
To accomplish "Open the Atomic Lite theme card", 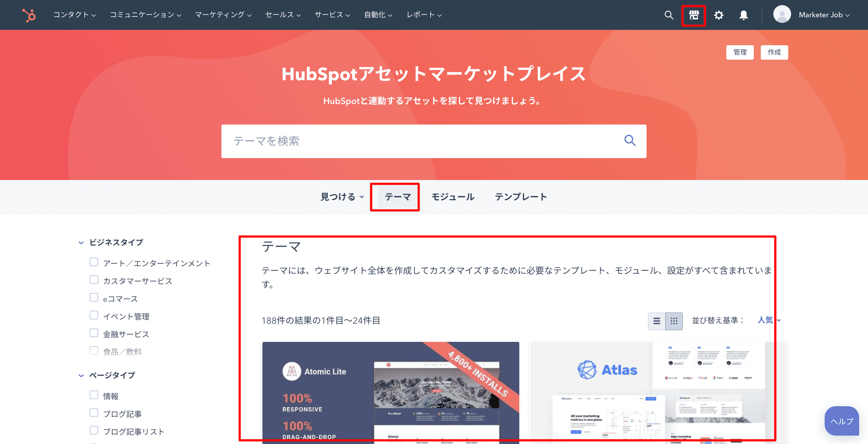I will coord(391,393).
